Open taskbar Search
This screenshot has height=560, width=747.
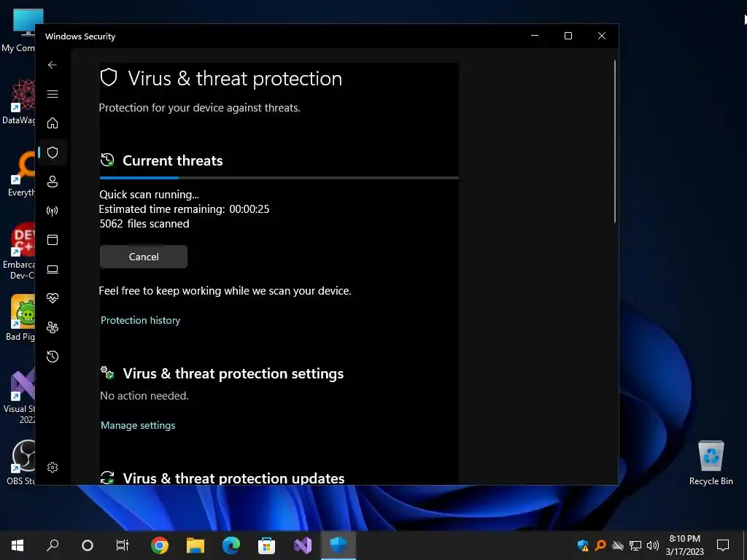[x=53, y=545]
